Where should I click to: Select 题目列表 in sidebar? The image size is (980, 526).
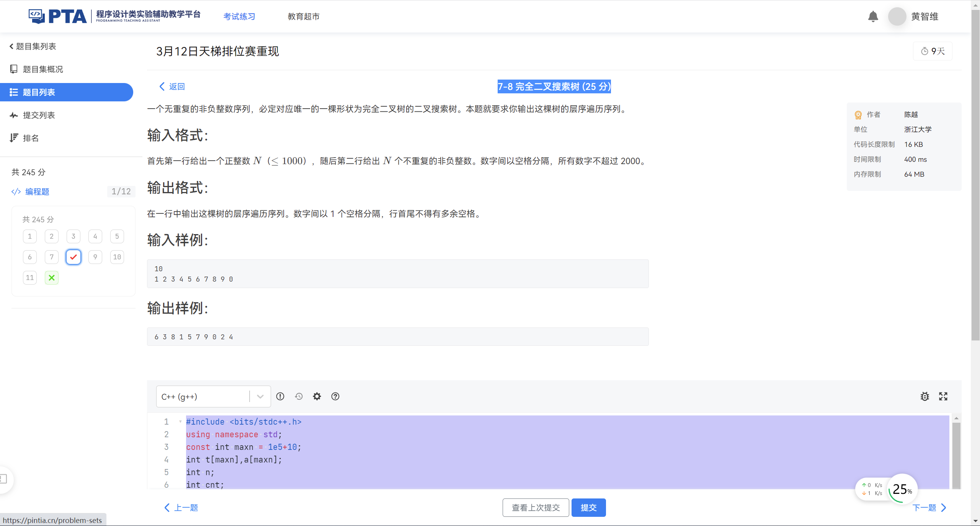click(67, 92)
